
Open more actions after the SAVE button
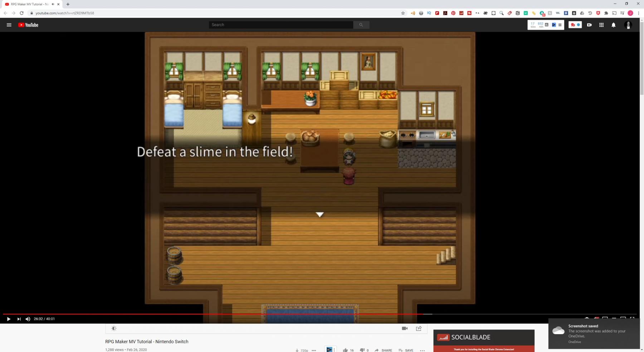422,350
